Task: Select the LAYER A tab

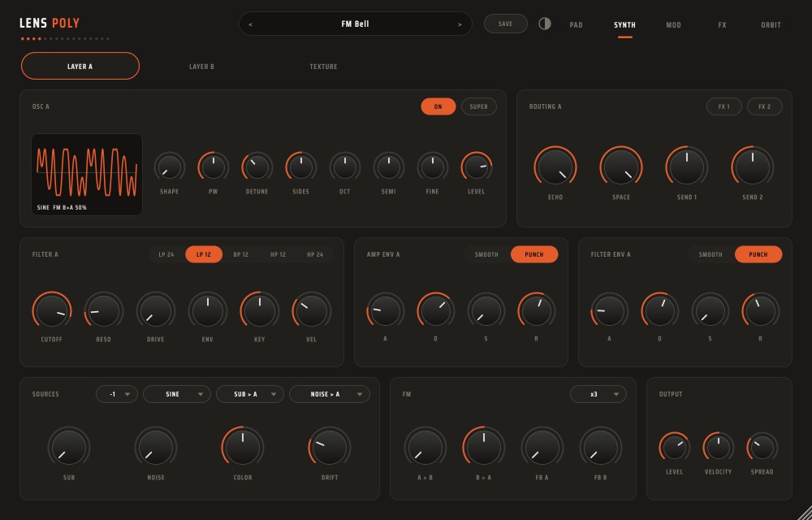Action: [80, 66]
